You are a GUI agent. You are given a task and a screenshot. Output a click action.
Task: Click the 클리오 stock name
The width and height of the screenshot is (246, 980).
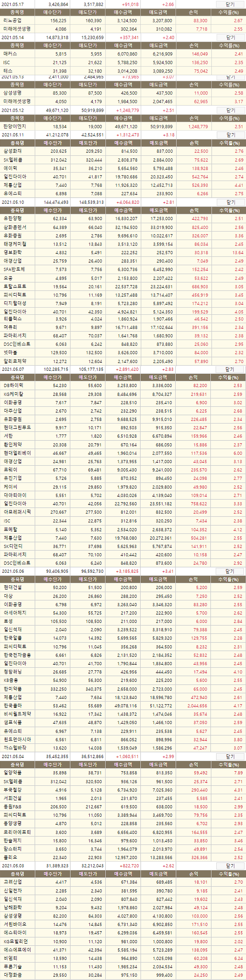coord(10,857)
